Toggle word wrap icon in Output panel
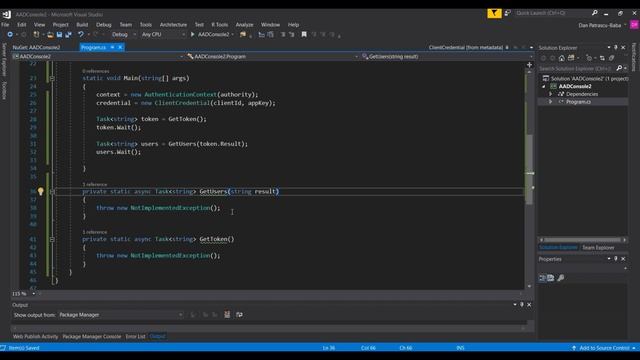Image resolution: width=640 pixels, height=360 pixels. (x=239, y=315)
